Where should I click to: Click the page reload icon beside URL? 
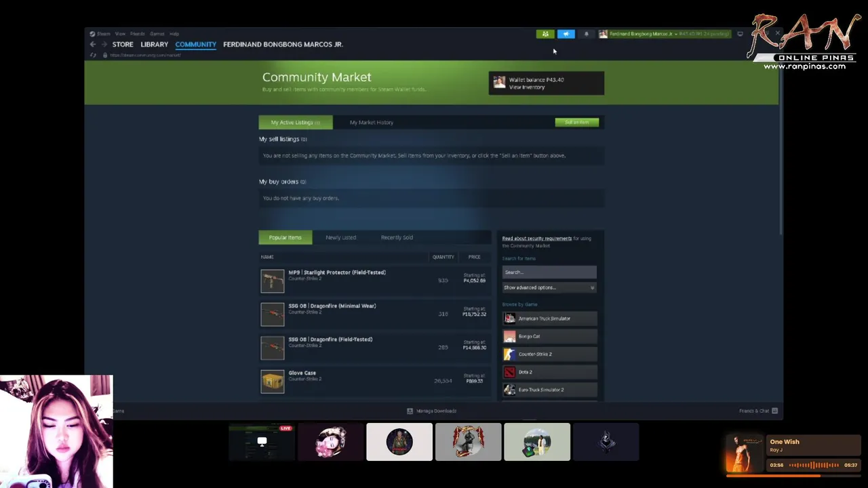coord(93,55)
